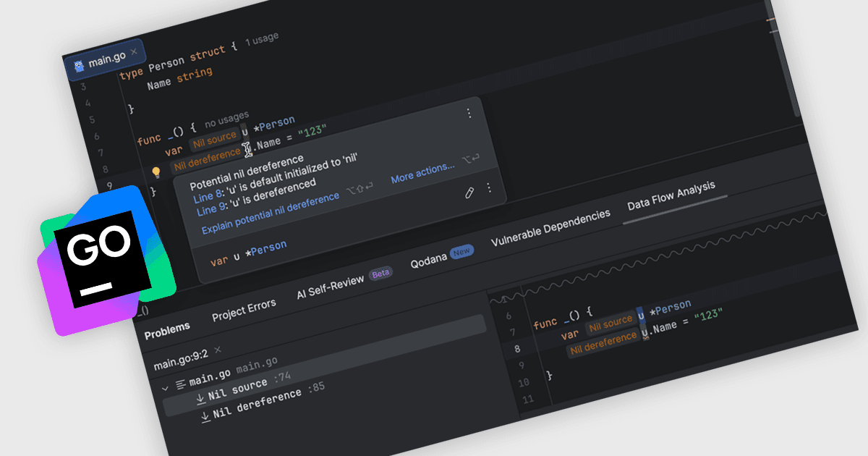Open the Vulnerable Dependencies tab
Image resolution: width=868 pixels, height=456 pixels.
click(x=550, y=228)
